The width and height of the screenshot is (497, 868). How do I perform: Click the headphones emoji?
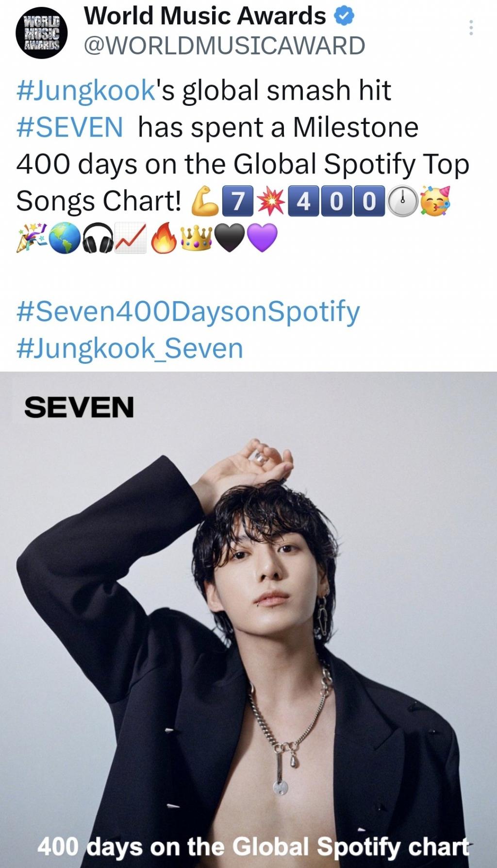pyautogui.click(x=98, y=238)
